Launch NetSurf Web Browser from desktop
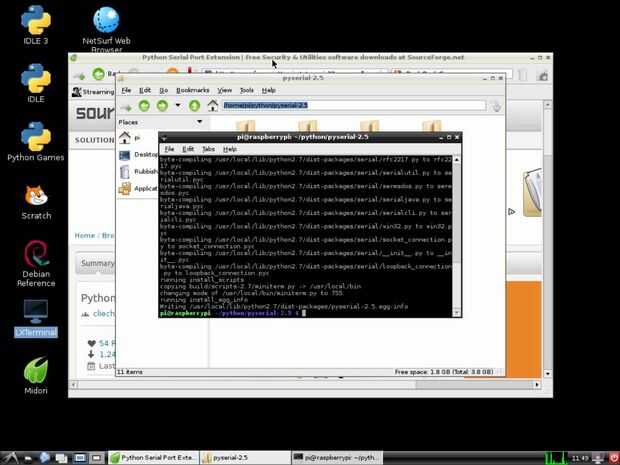This screenshot has width=620, height=465. [x=106, y=29]
